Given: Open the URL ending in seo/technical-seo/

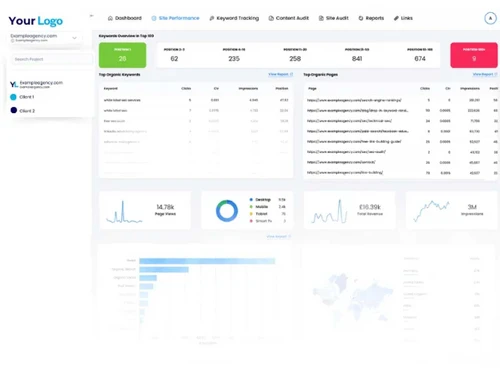Looking at the screenshot, I should coord(349,121).
